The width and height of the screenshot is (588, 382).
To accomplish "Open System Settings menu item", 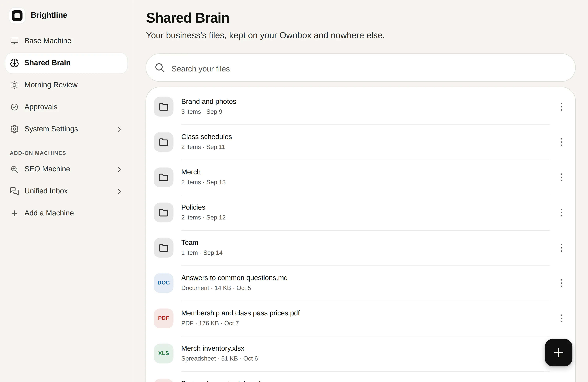I will (66, 129).
